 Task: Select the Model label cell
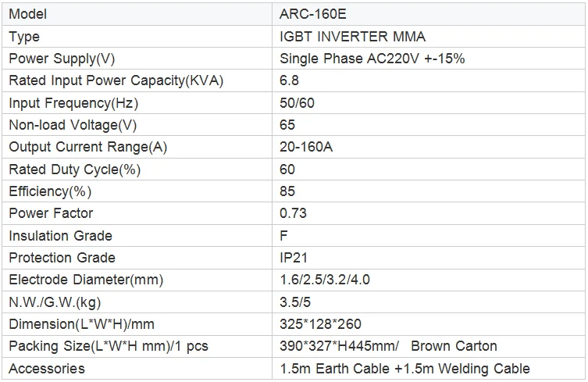[x=28, y=14]
